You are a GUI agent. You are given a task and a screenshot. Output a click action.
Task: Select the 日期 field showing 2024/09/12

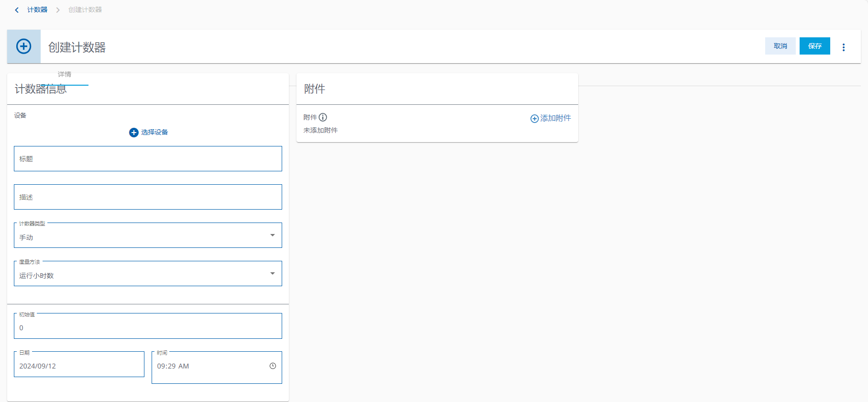79,366
